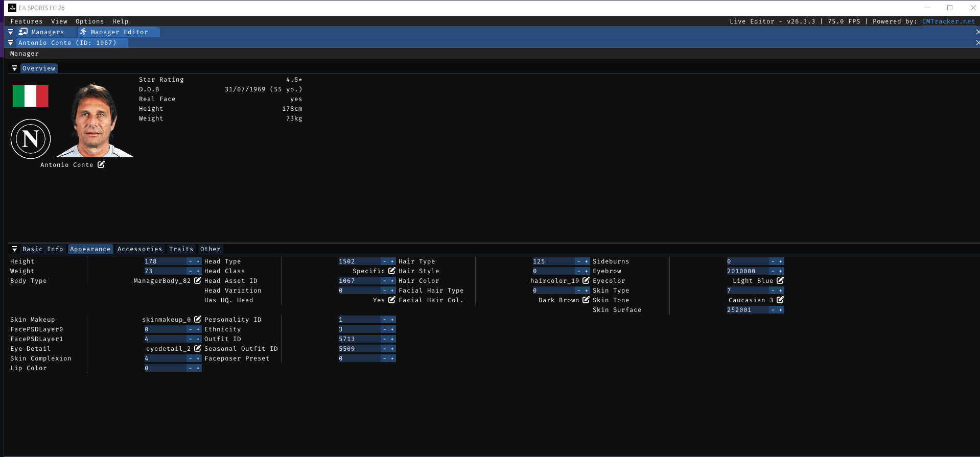
Task: Click the Managers tab icon
Action: click(24, 32)
